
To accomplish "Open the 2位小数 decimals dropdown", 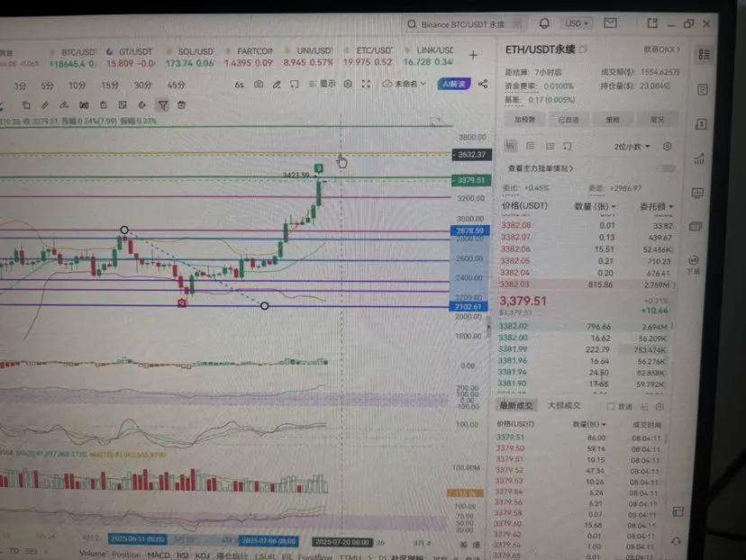I will (x=632, y=147).
